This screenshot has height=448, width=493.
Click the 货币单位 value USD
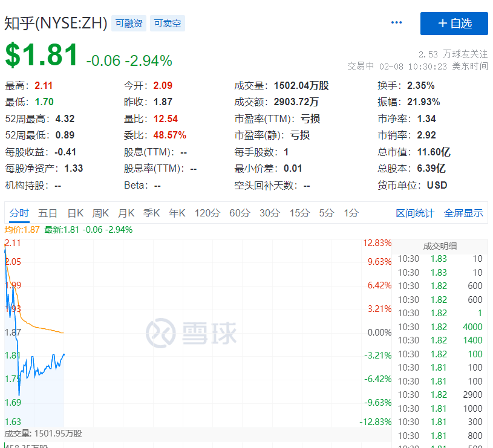click(x=437, y=186)
